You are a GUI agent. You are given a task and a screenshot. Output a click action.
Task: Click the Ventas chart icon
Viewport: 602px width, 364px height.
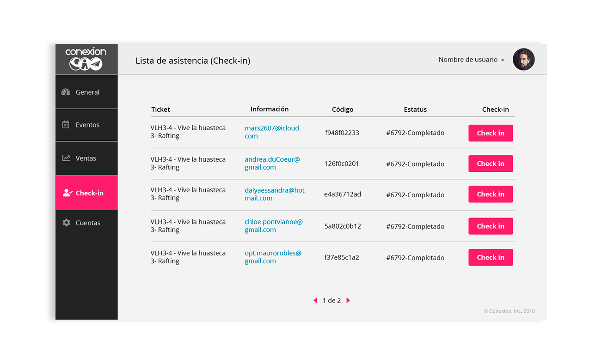coord(66,158)
